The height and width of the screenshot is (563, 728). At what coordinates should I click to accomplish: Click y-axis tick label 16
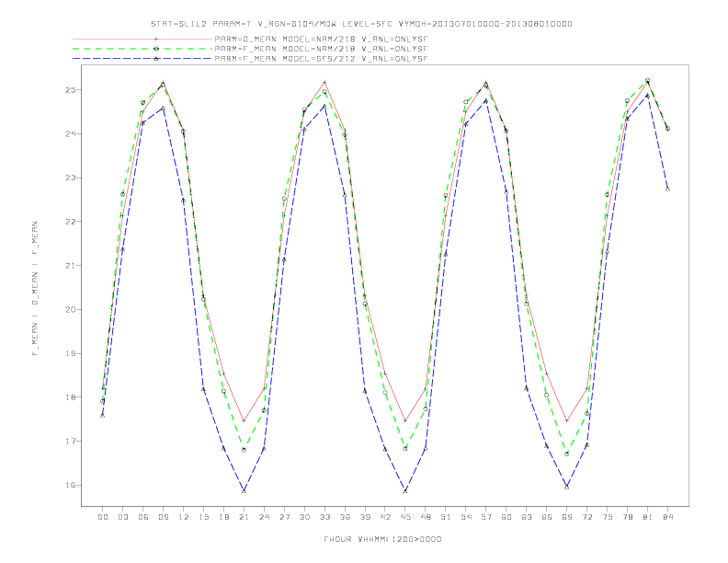pyautogui.click(x=71, y=485)
